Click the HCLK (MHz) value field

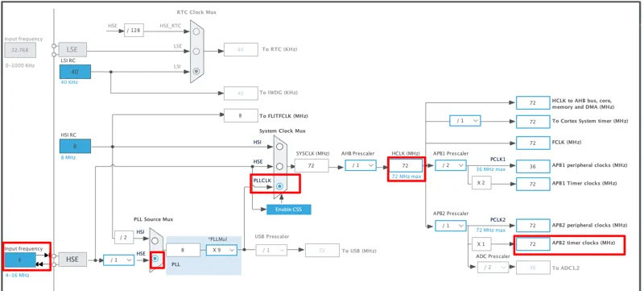406,165
